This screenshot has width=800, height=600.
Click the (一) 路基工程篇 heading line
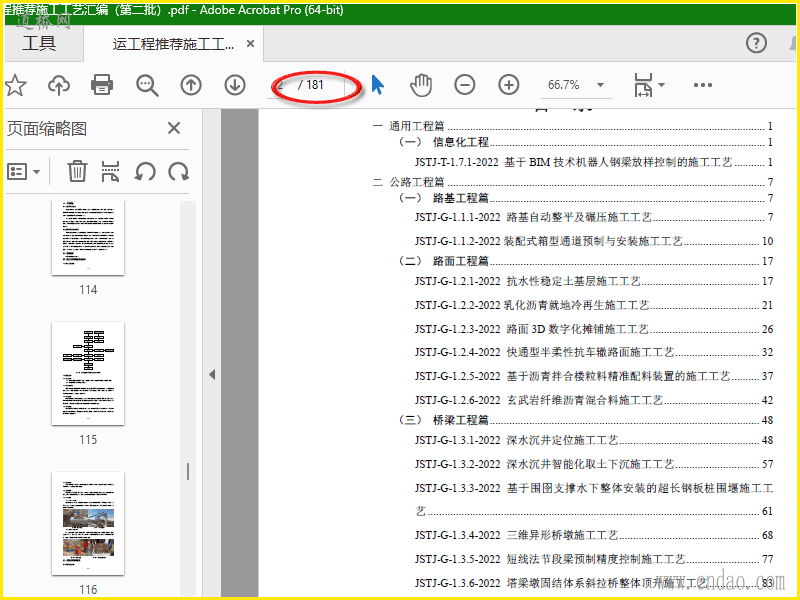pos(586,198)
